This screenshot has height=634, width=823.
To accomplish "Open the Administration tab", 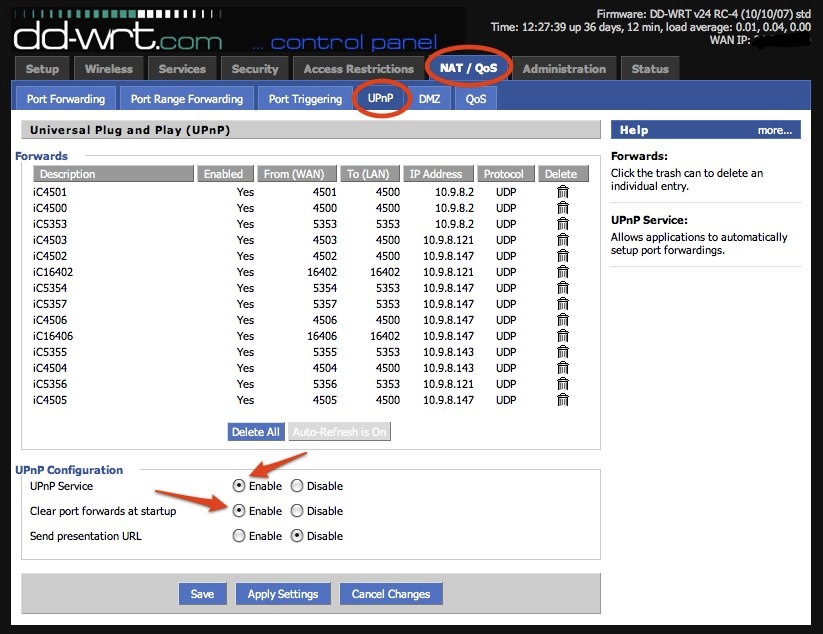I will point(564,69).
